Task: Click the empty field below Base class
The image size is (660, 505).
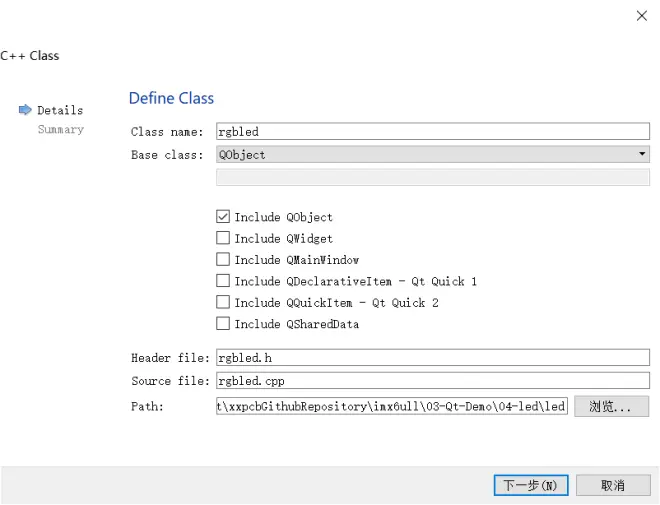Action: 433,177
